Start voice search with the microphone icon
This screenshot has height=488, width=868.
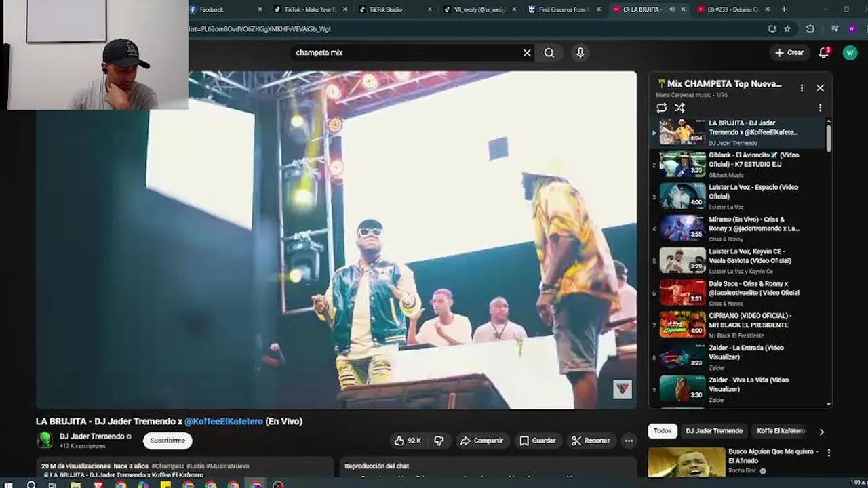[x=580, y=53]
